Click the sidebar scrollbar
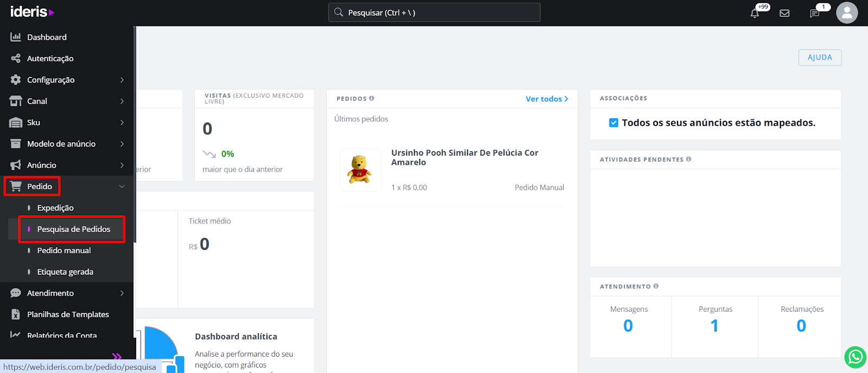 135,134
